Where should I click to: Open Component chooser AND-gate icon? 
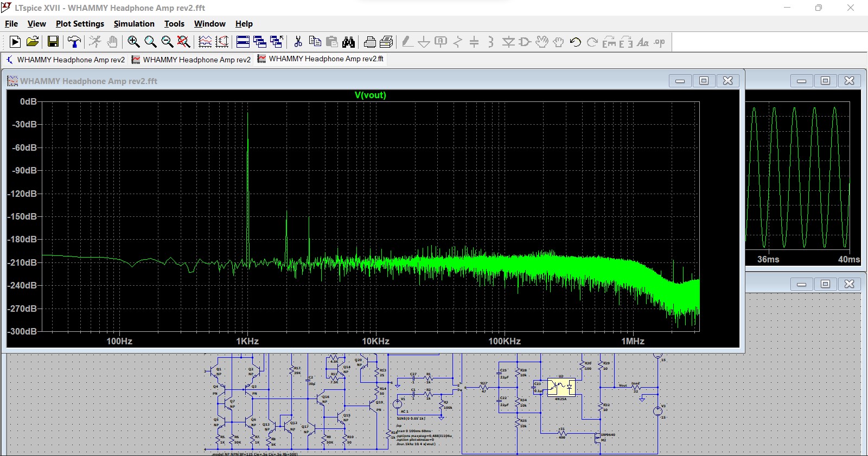[x=525, y=42]
